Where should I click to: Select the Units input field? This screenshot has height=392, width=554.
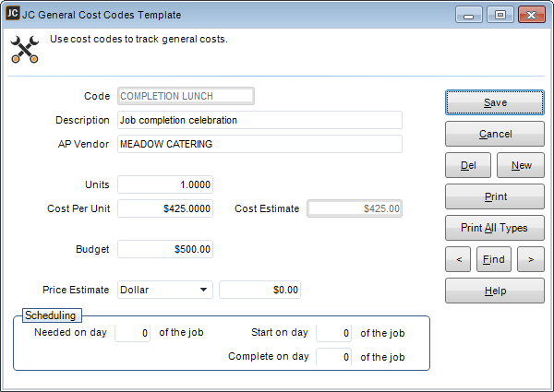(x=166, y=184)
